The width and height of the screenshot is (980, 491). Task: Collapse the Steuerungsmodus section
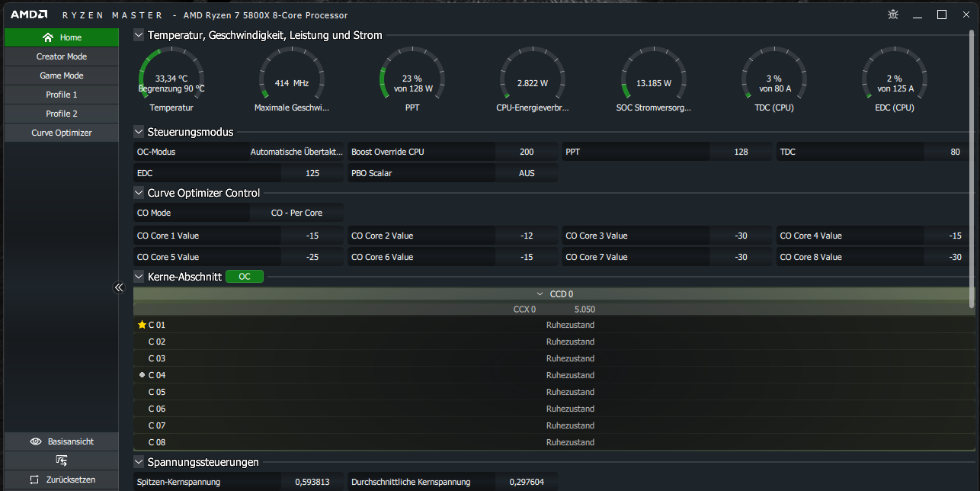(x=139, y=132)
